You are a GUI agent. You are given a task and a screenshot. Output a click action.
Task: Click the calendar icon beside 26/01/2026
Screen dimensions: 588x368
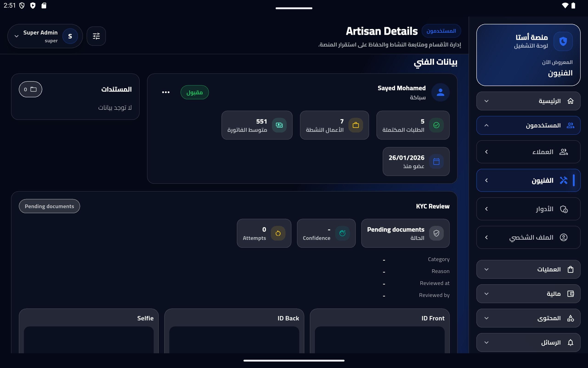click(x=436, y=161)
